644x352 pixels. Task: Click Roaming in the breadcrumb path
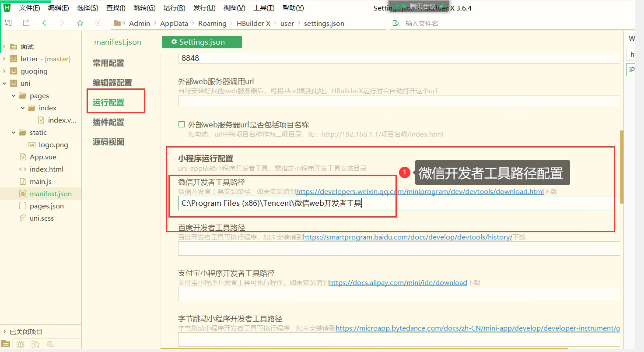click(x=212, y=24)
